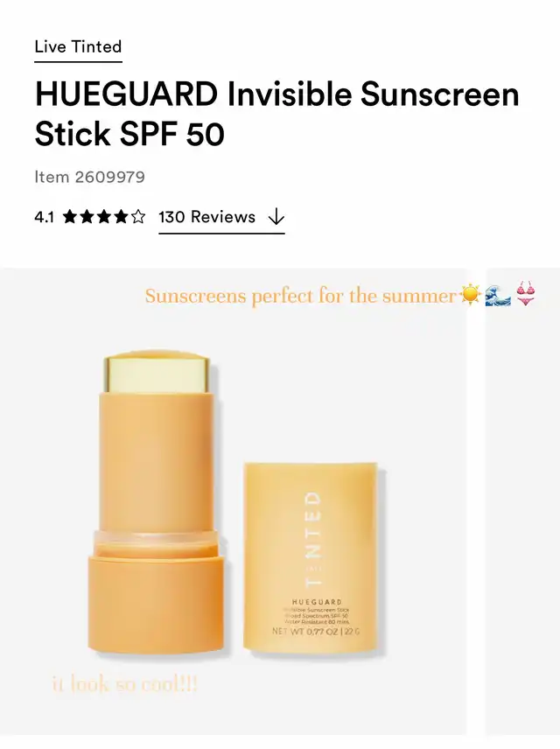Click the "it look so cool!!!" caption
560x749 pixels.
[124, 684]
